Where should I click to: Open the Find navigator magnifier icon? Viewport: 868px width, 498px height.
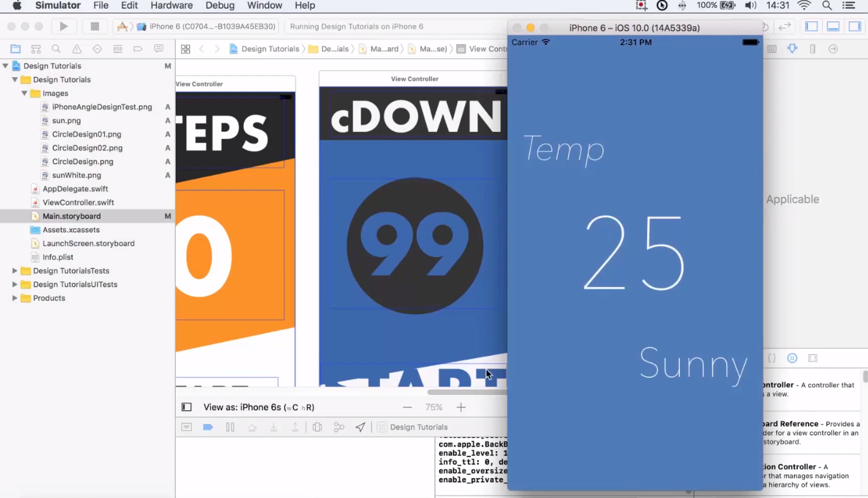click(56, 49)
